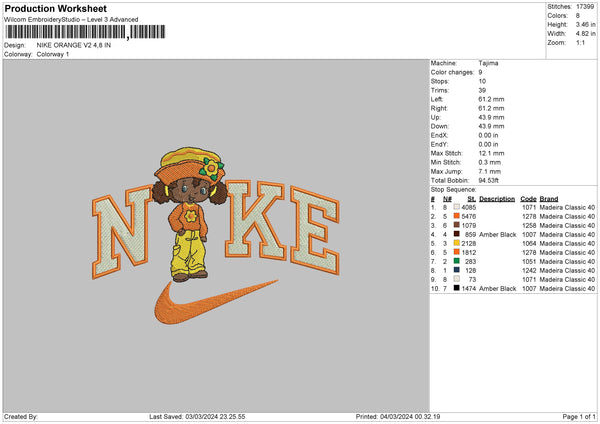This screenshot has width=600, height=424.
Task: Click the green swatch in stop row 7
Action: 457,261
